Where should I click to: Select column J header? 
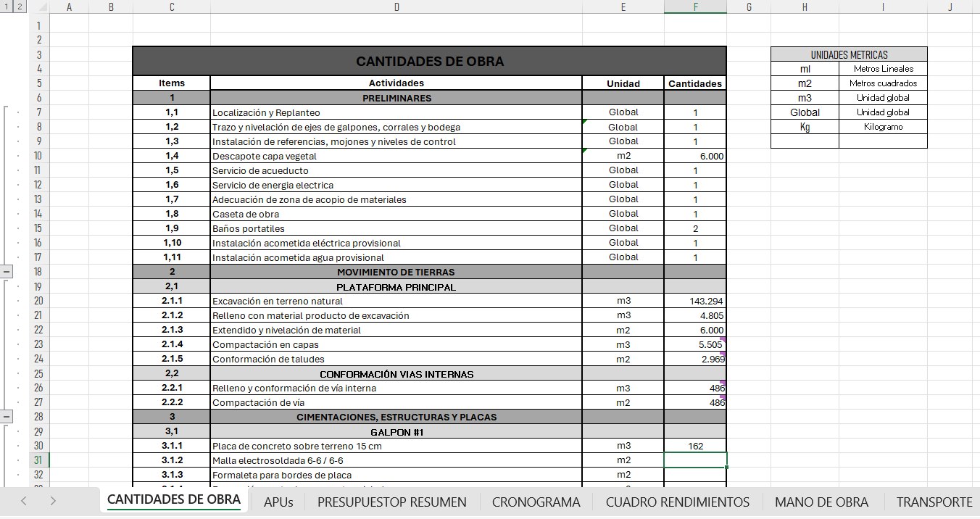(x=950, y=7)
